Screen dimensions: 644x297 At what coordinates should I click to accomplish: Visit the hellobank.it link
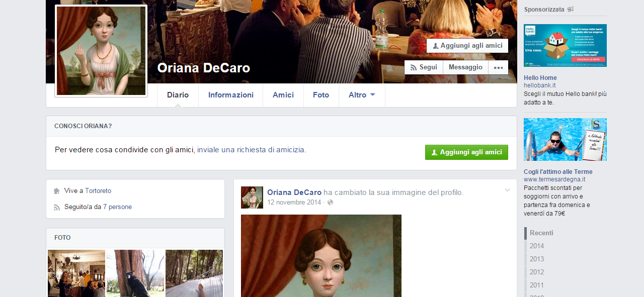click(540, 85)
